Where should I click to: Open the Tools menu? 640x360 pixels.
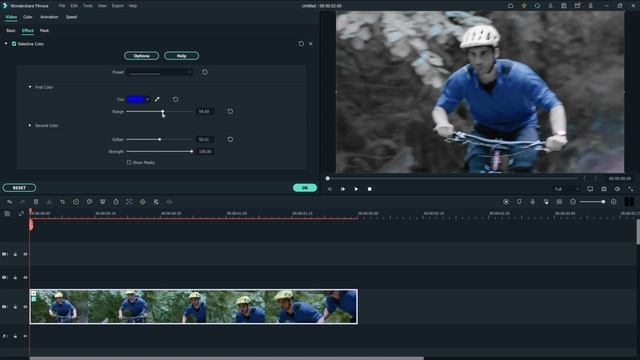(x=88, y=6)
